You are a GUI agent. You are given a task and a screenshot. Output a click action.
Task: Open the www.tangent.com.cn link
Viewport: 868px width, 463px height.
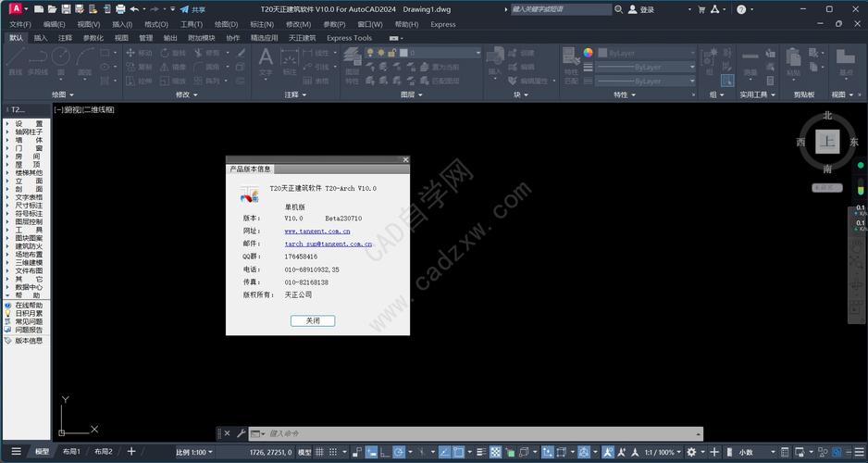pyautogui.click(x=316, y=231)
